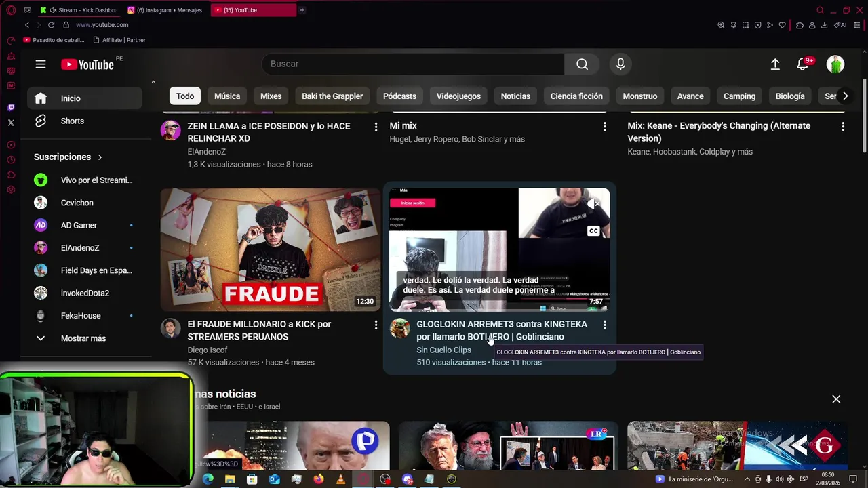Select the Videojuegos filter chip

pyautogui.click(x=458, y=96)
